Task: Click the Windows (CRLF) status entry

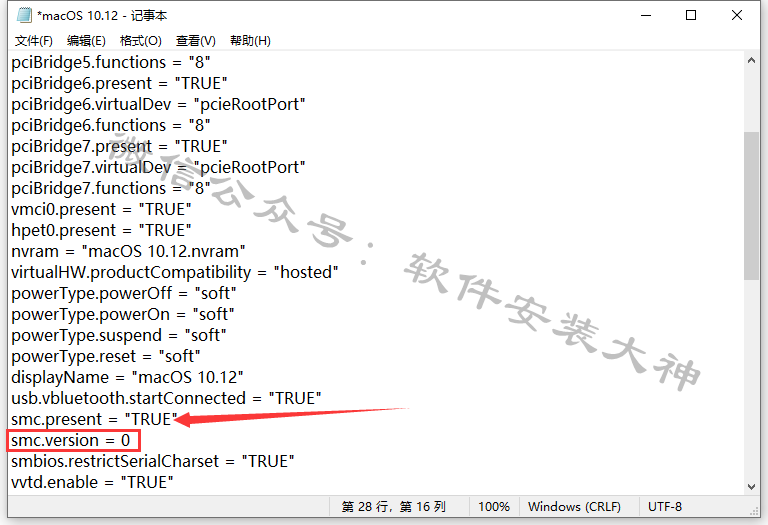Action: 574,507
